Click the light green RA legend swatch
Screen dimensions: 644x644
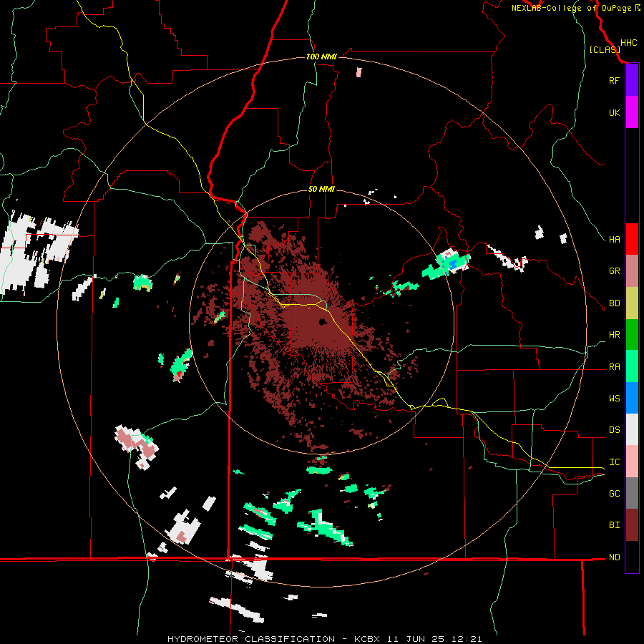point(632,366)
